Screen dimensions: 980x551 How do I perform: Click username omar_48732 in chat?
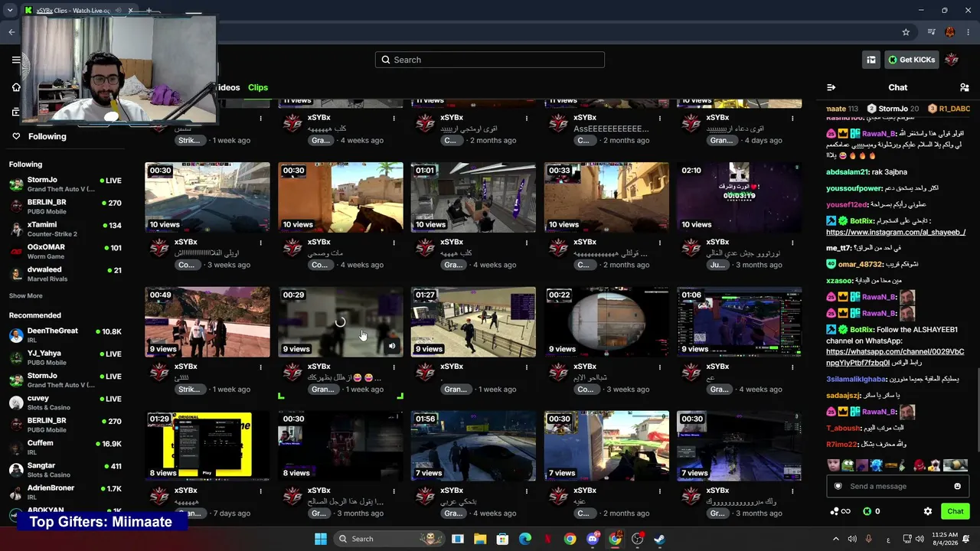861,264
